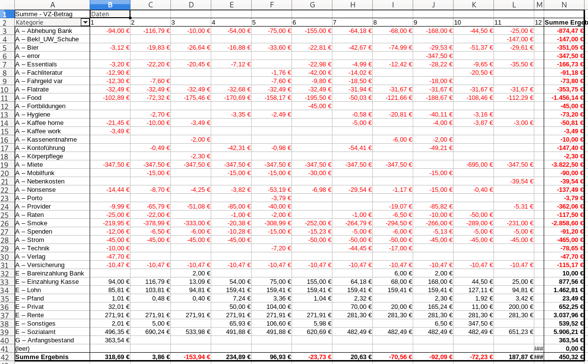Click the 'Summe Ergebnis' column heading cell
Image resolution: width=588 pixels, height=364 pixels.
pos(565,23)
